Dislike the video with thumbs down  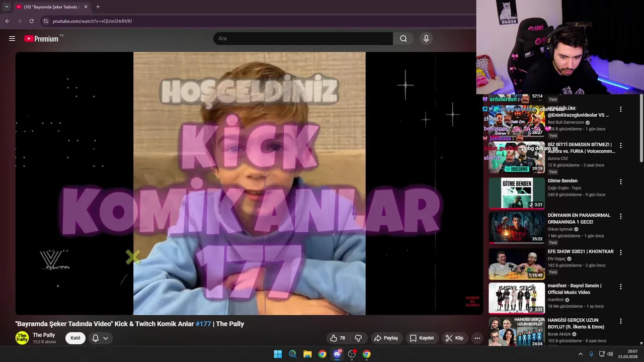(x=359, y=338)
